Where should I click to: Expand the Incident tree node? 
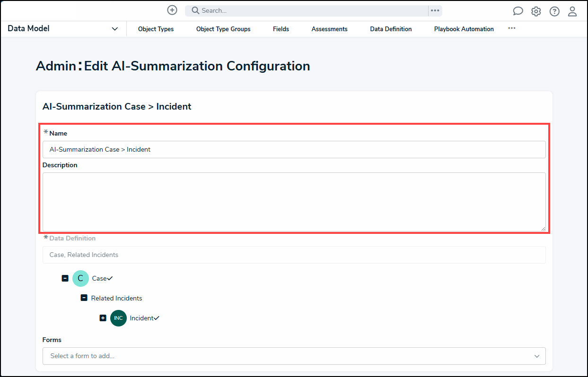[103, 318]
